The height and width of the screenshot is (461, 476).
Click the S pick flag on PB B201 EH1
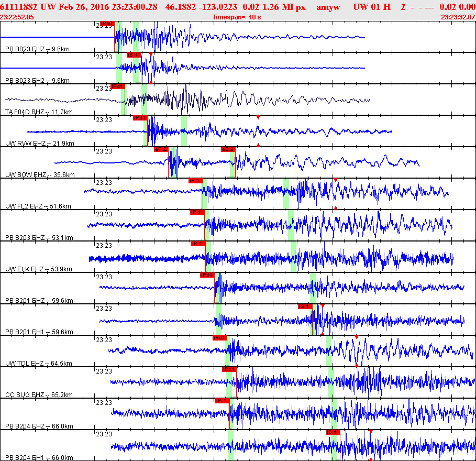(x=305, y=306)
